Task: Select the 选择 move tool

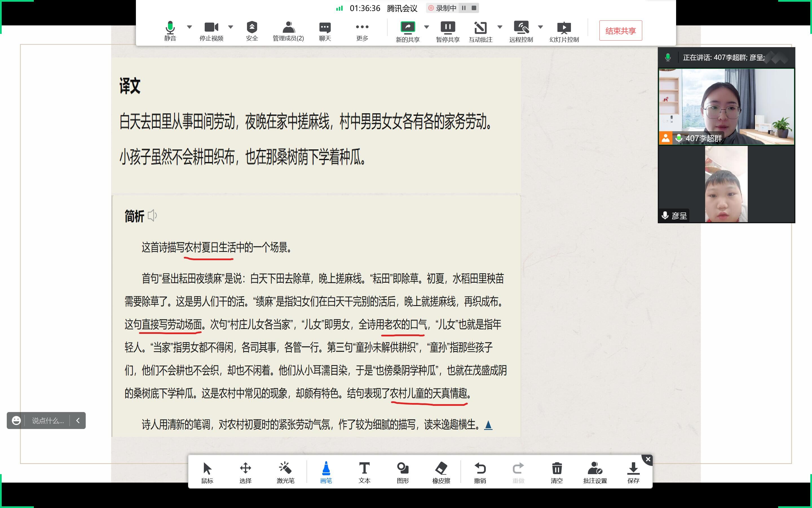Action: tap(245, 472)
